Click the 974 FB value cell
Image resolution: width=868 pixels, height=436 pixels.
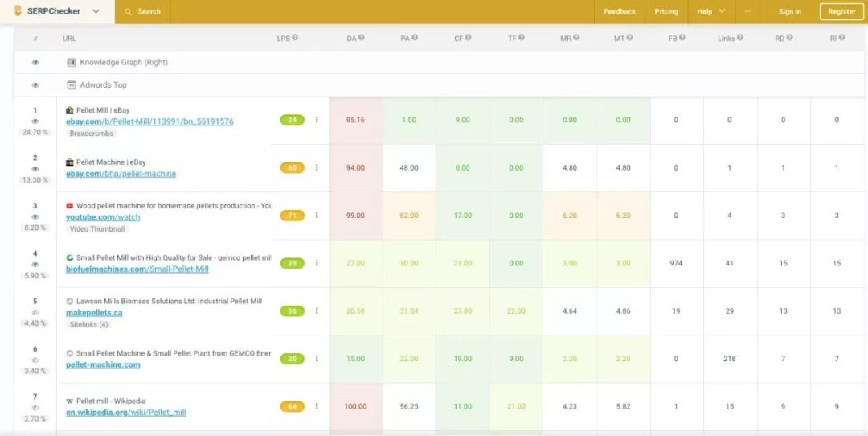coord(677,263)
